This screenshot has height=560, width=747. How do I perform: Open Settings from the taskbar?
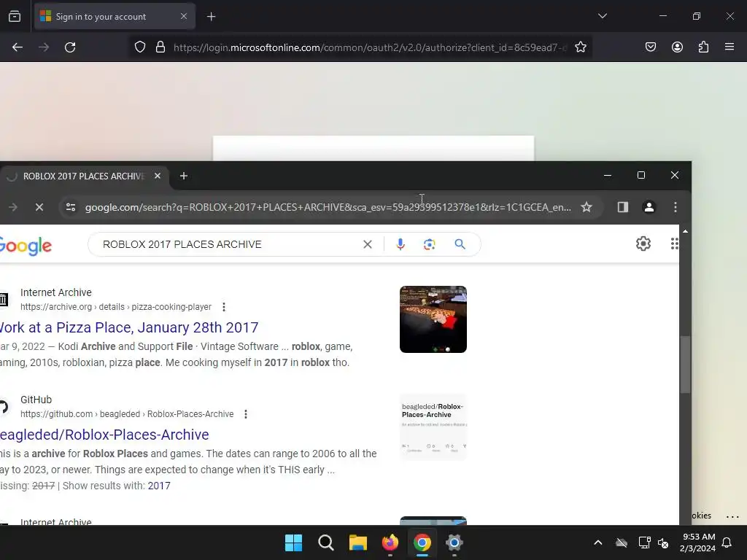point(454,542)
